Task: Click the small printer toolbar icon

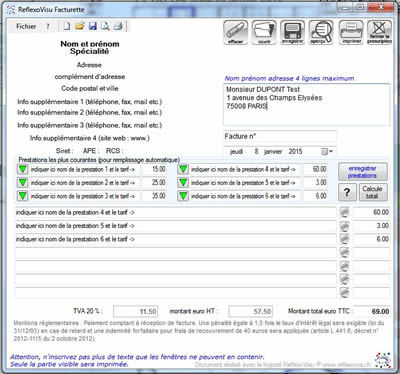Action: (118, 26)
